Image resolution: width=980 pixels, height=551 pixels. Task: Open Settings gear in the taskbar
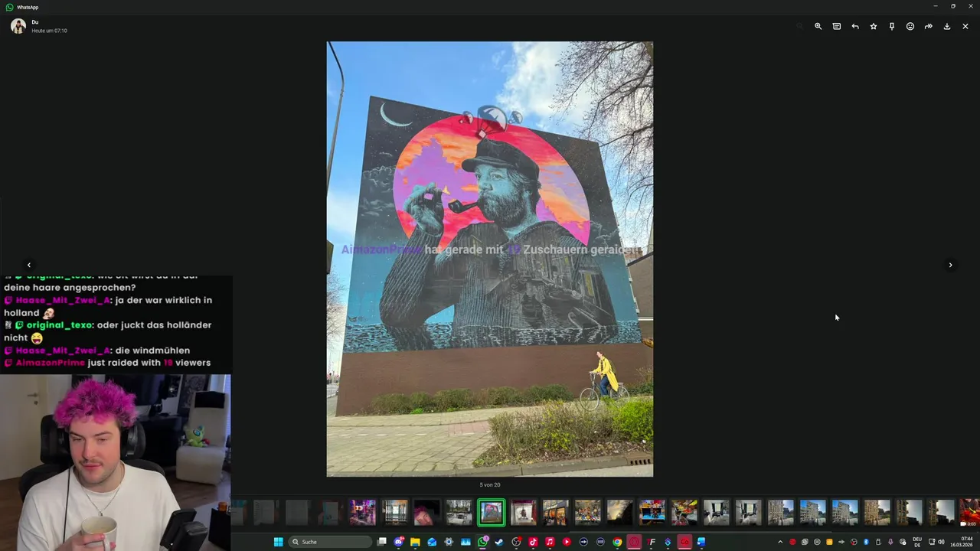[x=449, y=542]
